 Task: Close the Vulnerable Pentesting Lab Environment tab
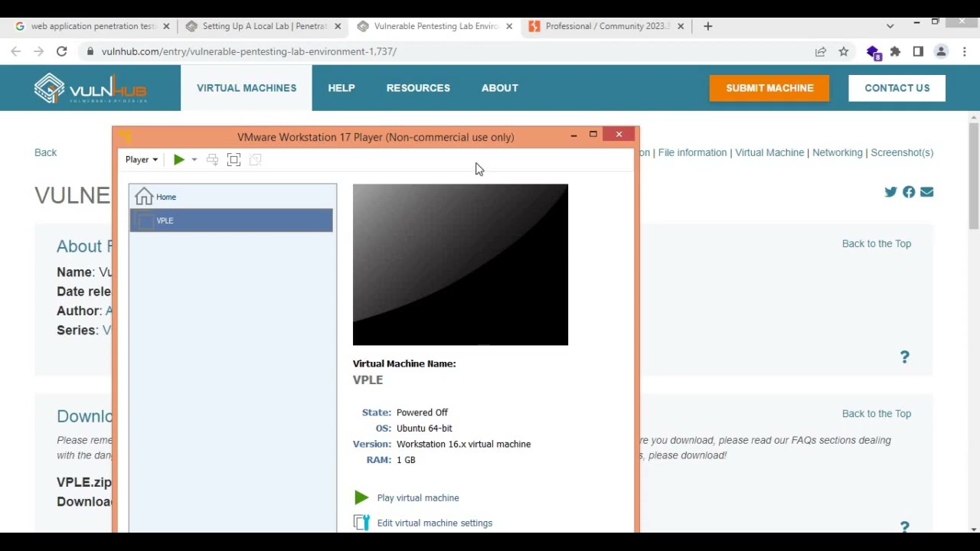pyautogui.click(x=509, y=26)
